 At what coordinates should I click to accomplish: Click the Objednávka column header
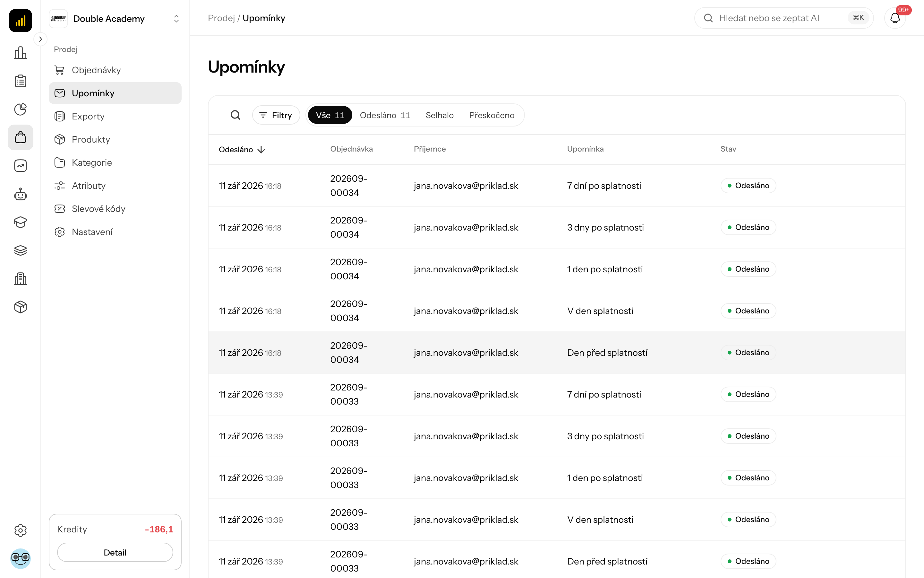click(x=351, y=149)
